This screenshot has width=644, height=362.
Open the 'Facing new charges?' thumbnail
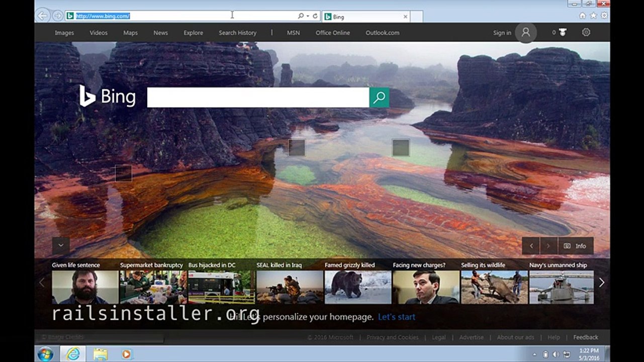tap(426, 287)
